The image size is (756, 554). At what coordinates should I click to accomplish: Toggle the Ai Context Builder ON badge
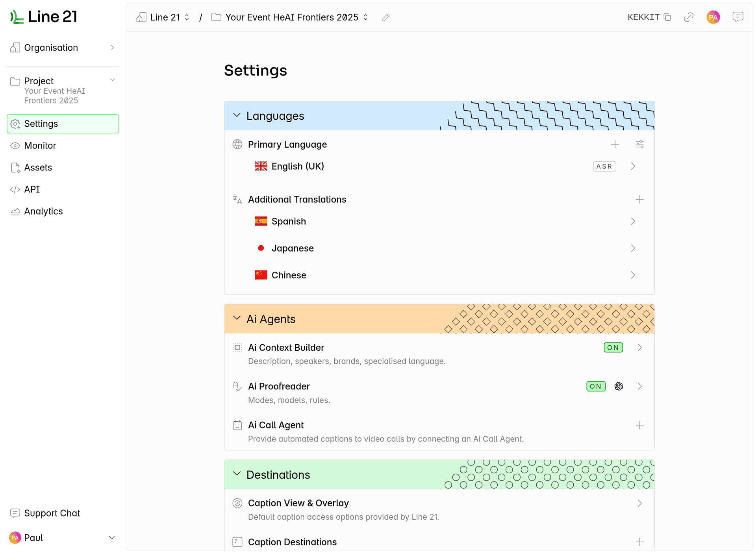[613, 348]
